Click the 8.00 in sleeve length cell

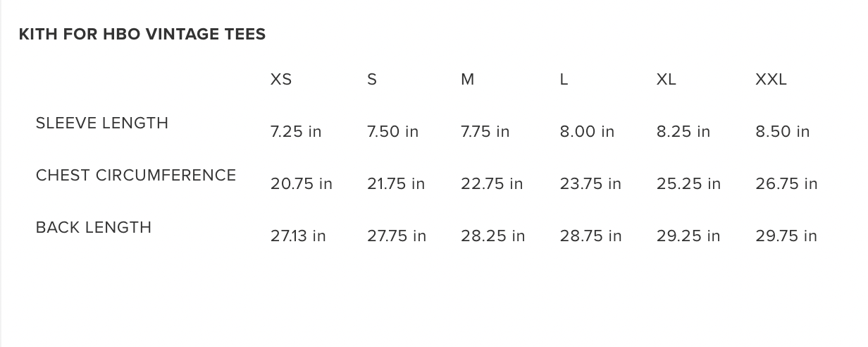[x=588, y=132]
